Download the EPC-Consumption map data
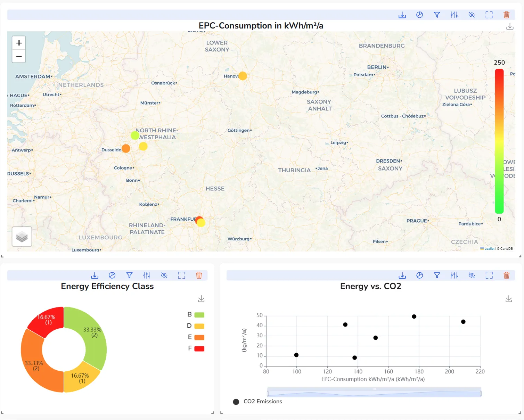 click(x=402, y=15)
